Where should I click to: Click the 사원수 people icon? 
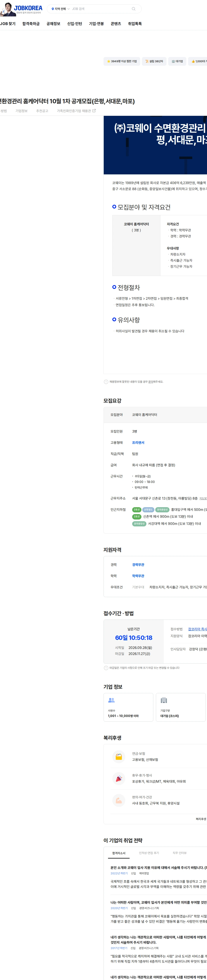111,700
